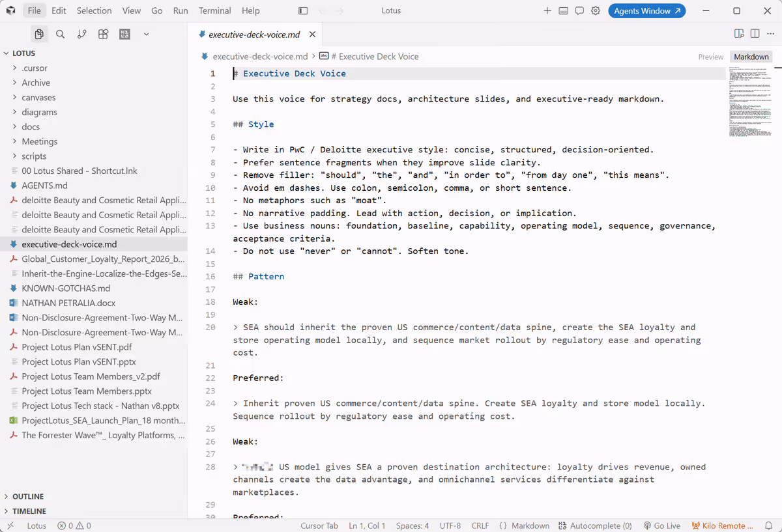Toggle the primary sidebar layout icon
The width and height of the screenshot is (782, 532).
[303, 10]
